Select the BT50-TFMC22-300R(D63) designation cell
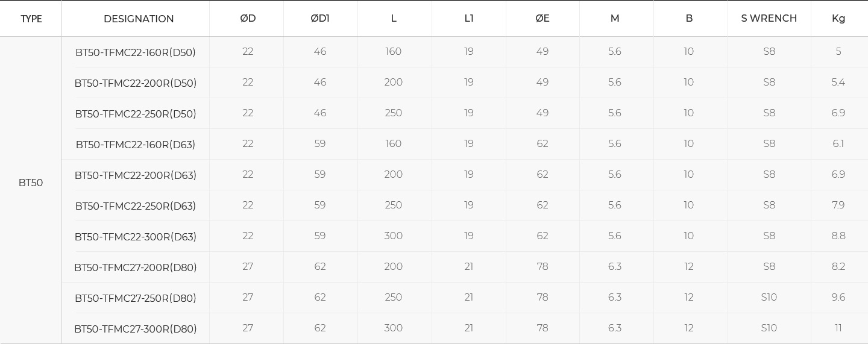 pos(136,237)
